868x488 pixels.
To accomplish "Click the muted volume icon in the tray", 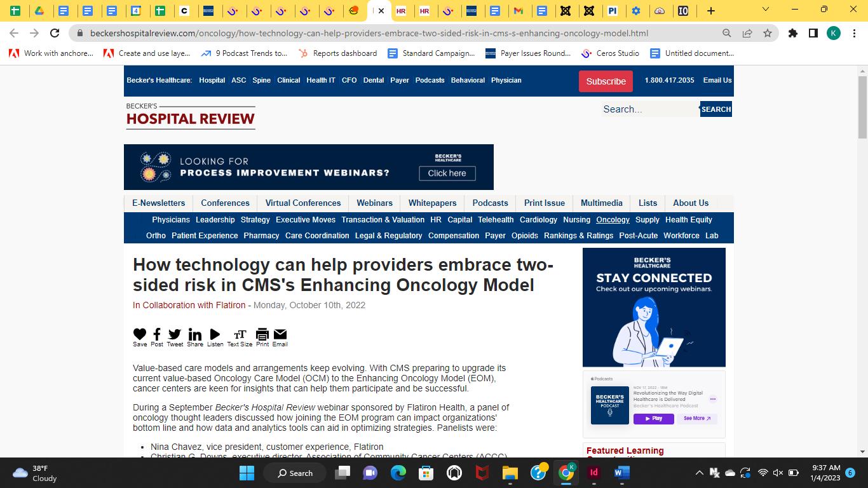I will [778, 473].
